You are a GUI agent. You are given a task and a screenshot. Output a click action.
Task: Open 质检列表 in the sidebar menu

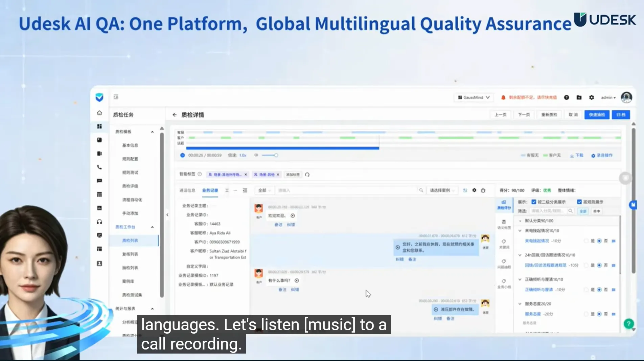click(130, 241)
